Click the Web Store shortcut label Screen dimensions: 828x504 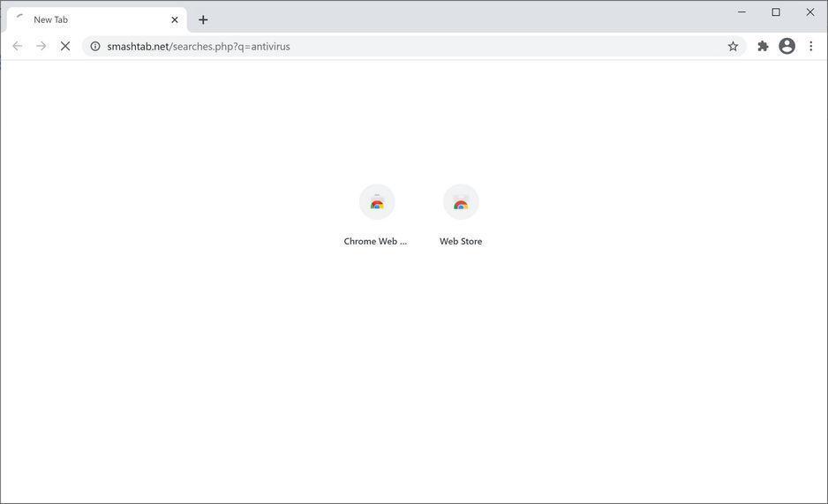(461, 241)
